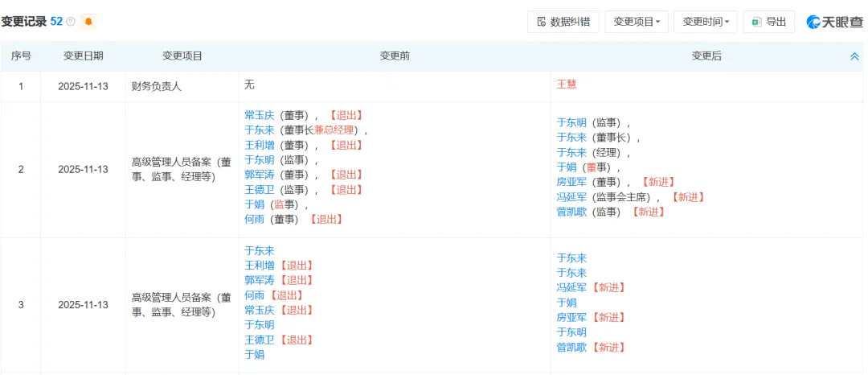Open 王慧 link in 变更后 column
The width and height of the screenshot is (868, 375).
(567, 84)
